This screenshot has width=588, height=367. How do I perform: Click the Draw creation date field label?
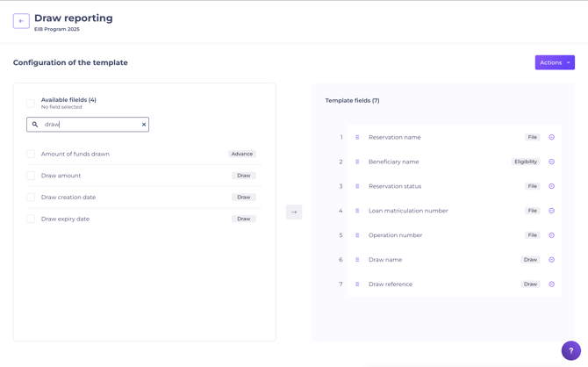pyautogui.click(x=68, y=198)
